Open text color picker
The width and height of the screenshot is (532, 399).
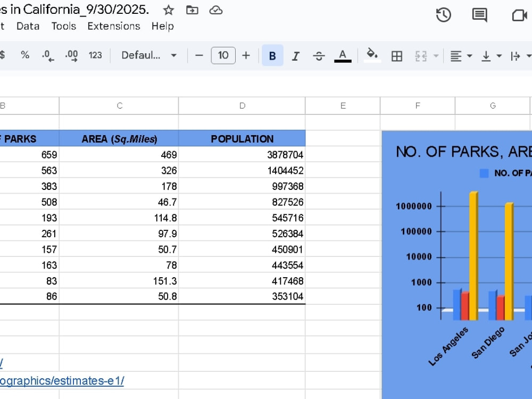click(343, 56)
